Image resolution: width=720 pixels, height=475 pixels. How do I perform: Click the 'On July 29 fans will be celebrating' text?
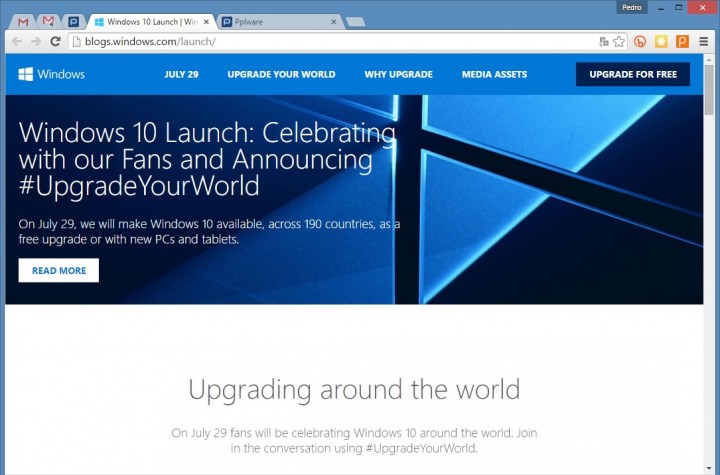pyautogui.click(x=354, y=440)
